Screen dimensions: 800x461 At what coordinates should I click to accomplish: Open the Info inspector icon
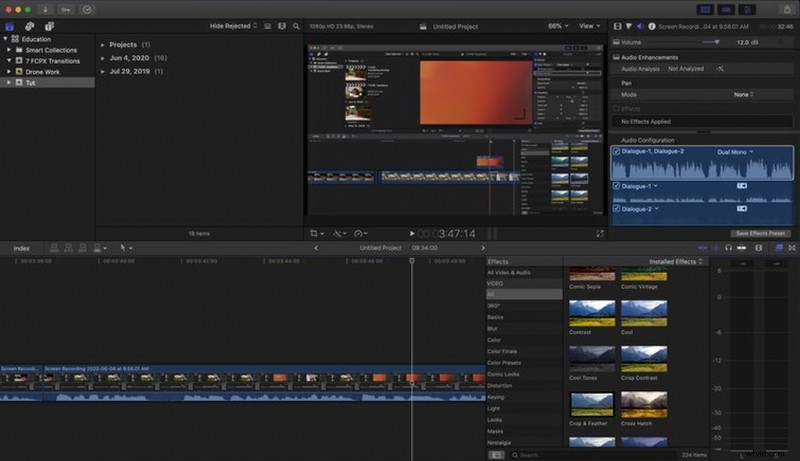click(x=652, y=26)
